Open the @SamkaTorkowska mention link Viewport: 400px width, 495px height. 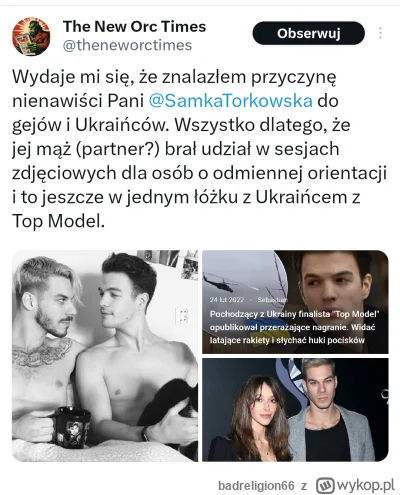click(230, 101)
